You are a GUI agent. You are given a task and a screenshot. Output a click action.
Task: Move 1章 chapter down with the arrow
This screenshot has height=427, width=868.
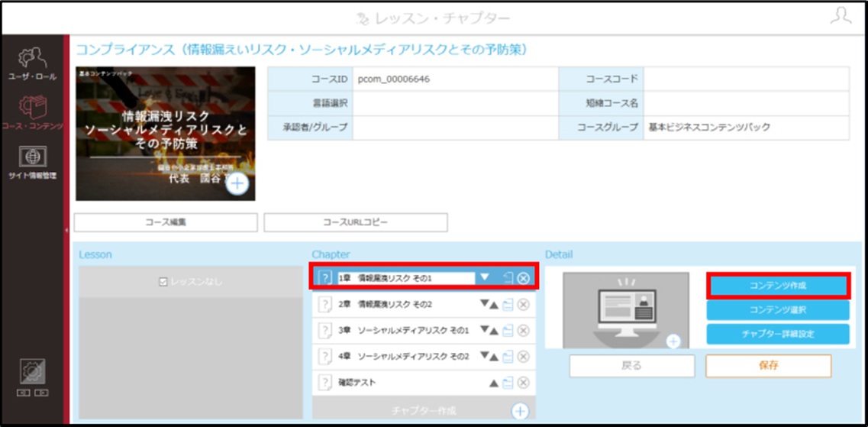tap(485, 277)
